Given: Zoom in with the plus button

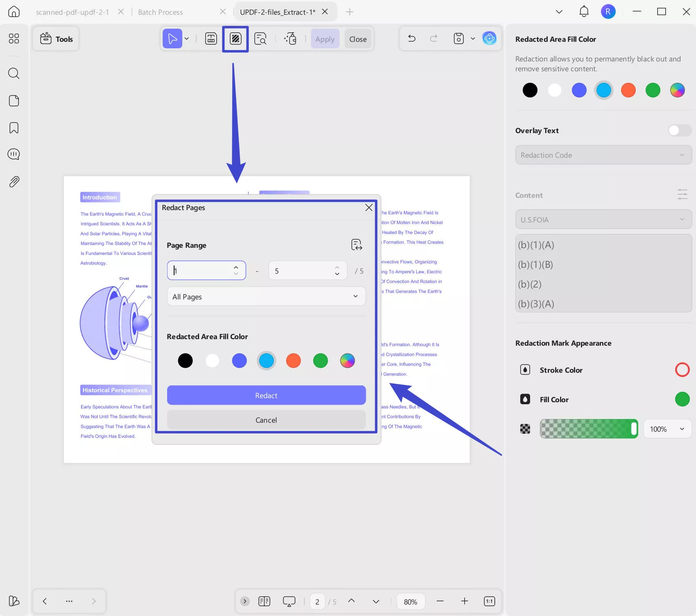Looking at the screenshot, I should 465,601.
